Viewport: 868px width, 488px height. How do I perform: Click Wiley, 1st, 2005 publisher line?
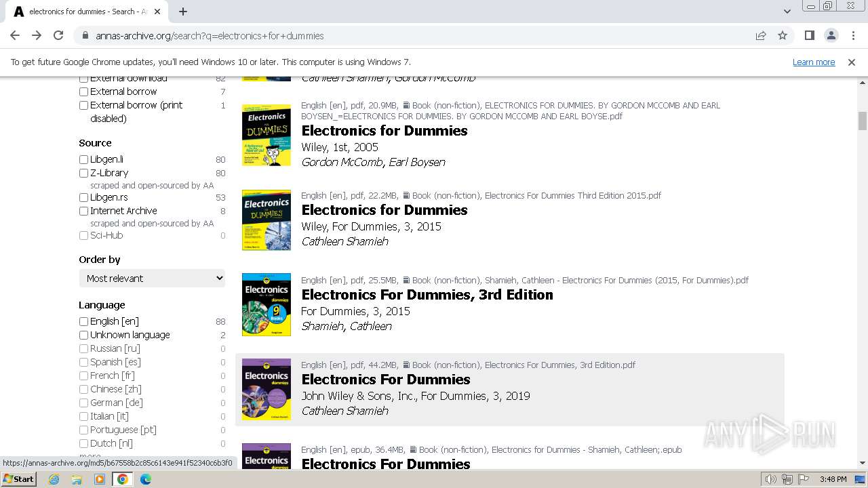[x=340, y=147]
